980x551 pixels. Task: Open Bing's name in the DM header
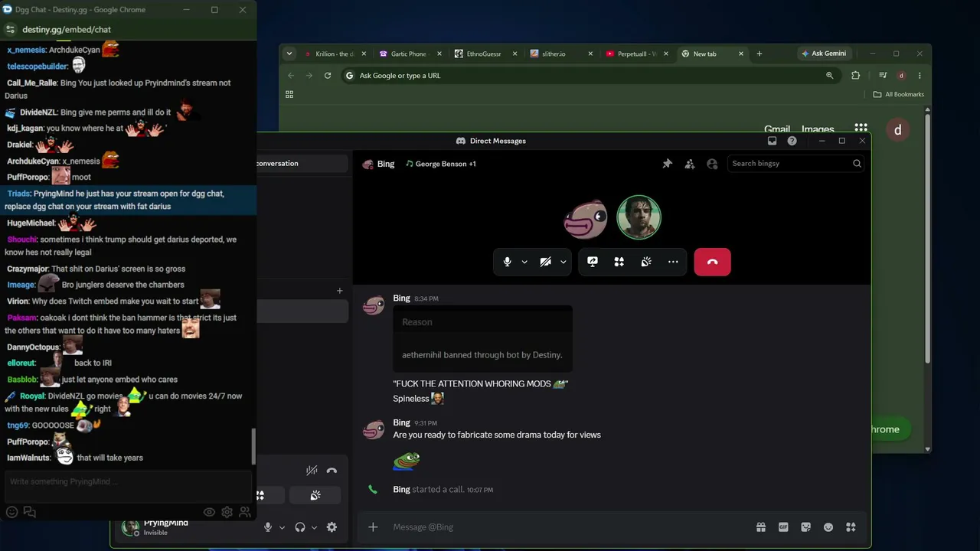[385, 164]
